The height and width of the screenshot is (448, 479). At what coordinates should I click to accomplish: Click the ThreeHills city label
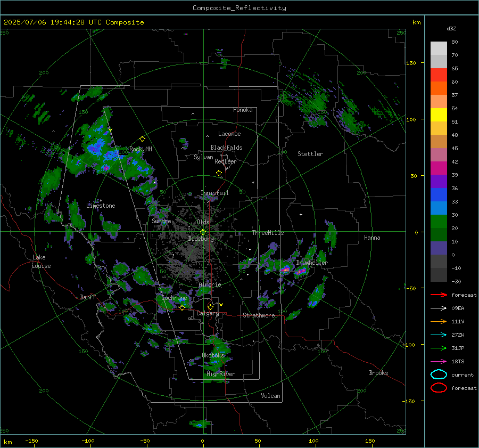coord(268,233)
